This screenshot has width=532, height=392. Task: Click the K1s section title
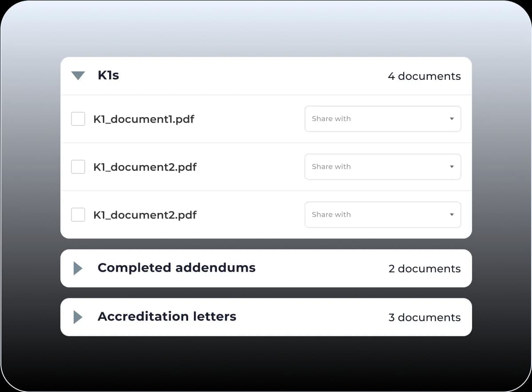pos(108,75)
